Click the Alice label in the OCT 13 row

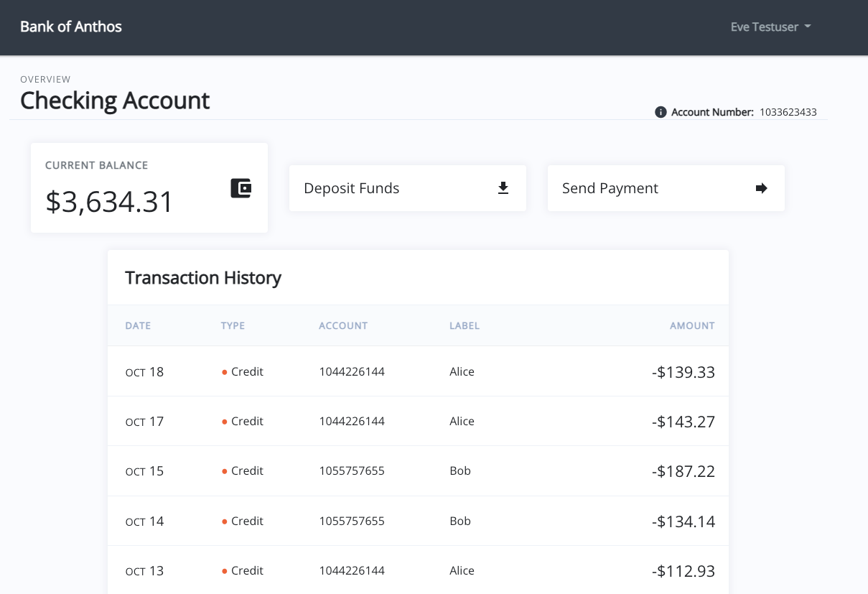462,571
